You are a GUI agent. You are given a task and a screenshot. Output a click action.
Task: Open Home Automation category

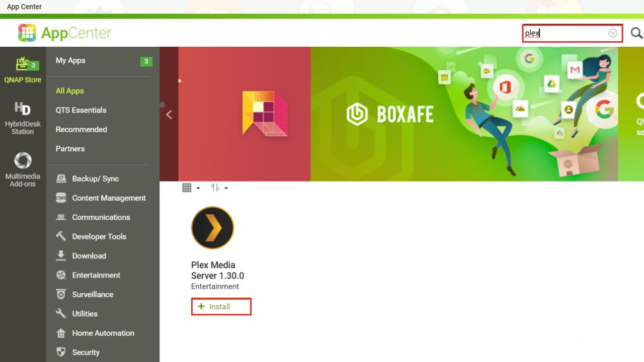point(103,333)
